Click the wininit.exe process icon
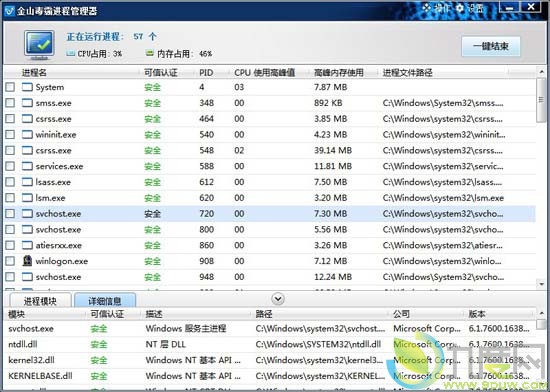Image resolution: width=550 pixels, height=392 pixels. 27,134
